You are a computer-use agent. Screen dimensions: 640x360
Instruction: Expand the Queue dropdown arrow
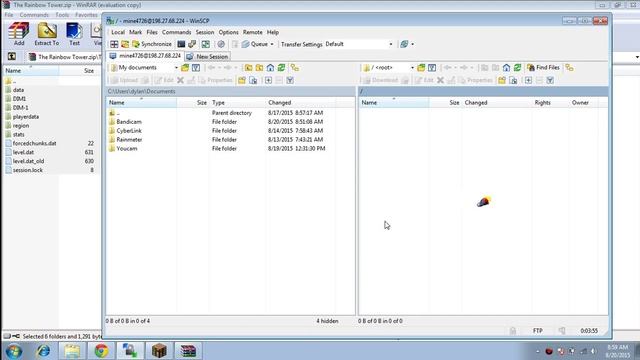272,44
